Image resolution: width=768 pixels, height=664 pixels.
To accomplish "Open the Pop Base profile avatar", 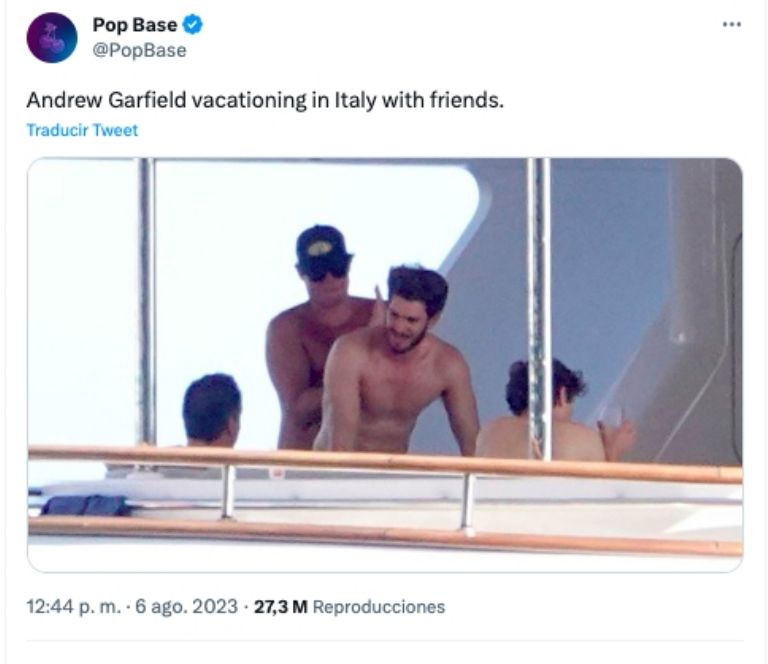I will [52, 38].
